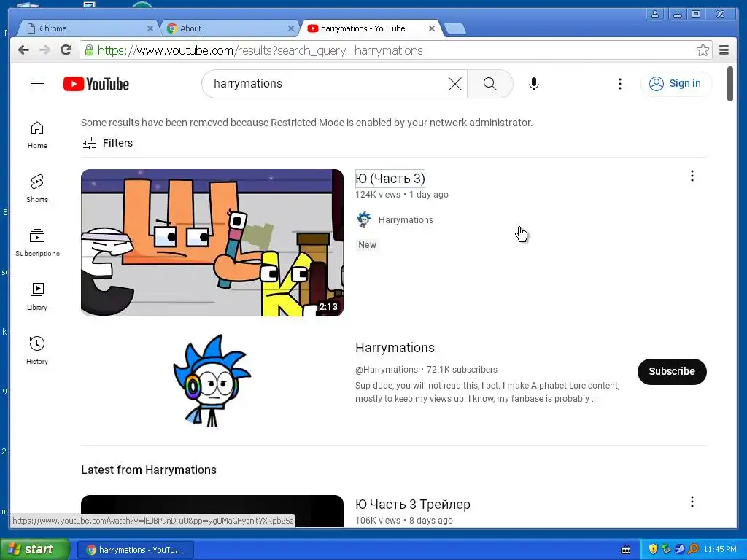The width and height of the screenshot is (747, 560).
Task: Click the Chrome profile icon in title bar
Action: click(x=656, y=14)
